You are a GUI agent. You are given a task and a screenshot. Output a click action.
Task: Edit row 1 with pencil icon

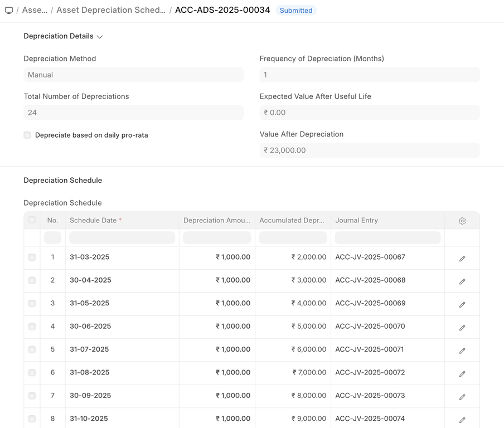[x=462, y=259]
